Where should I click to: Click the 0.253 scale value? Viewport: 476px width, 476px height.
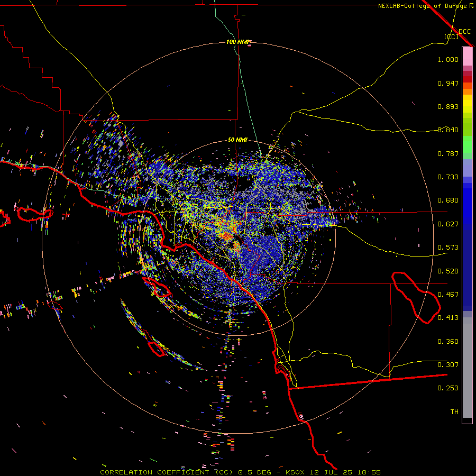pyautogui.click(x=448, y=388)
